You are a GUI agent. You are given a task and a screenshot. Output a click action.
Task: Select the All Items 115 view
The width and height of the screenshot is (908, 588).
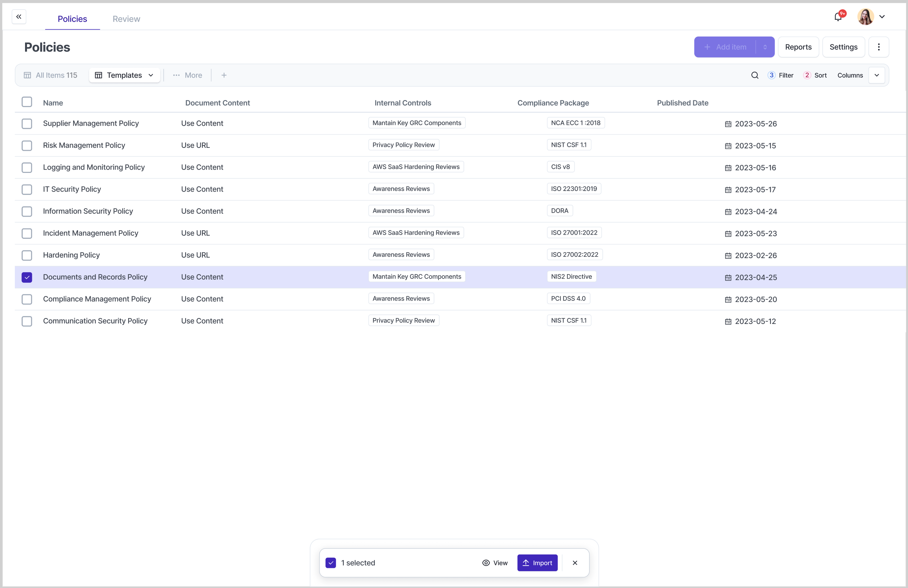[x=51, y=75]
